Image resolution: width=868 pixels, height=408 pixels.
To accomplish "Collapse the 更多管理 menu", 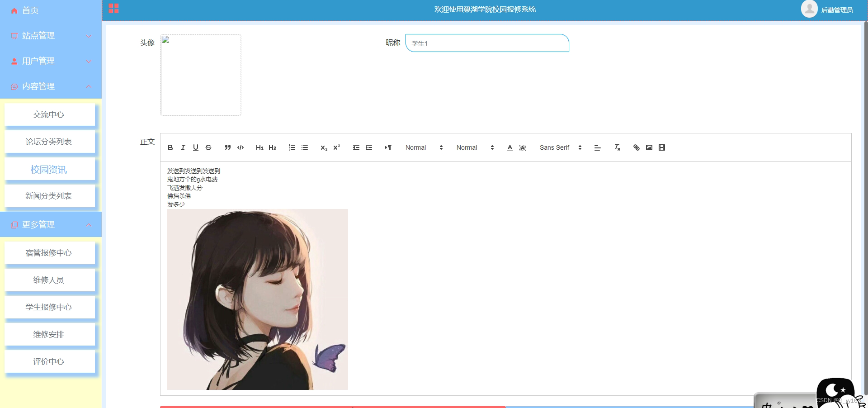I will coord(51,225).
